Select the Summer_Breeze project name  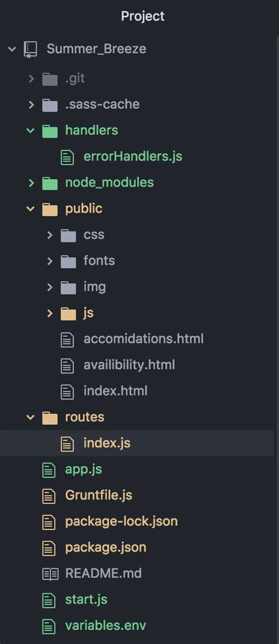click(97, 49)
